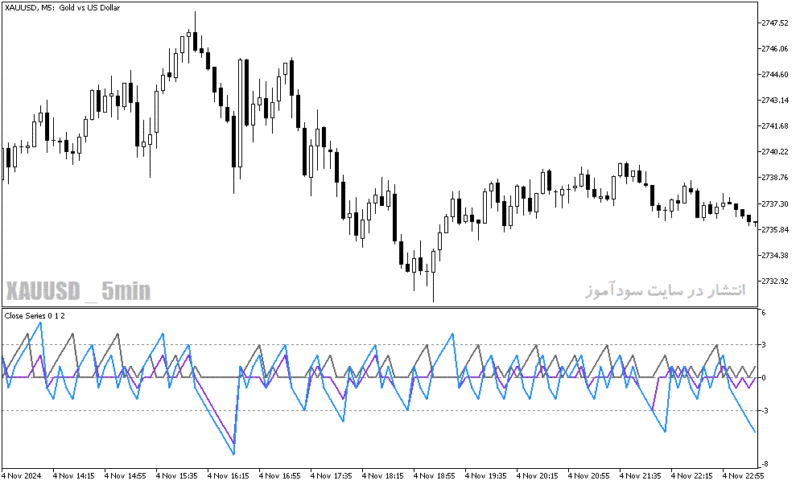Click the Close Series 0 1 2 indicator label
800x485 pixels.
(x=35, y=316)
